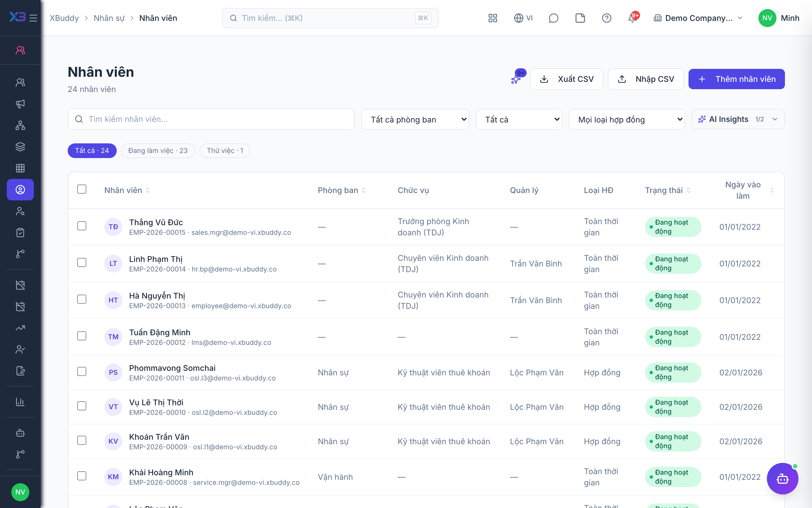Image resolution: width=812 pixels, height=508 pixels.
Task: Open the document file icon in header
Action: 580,18
